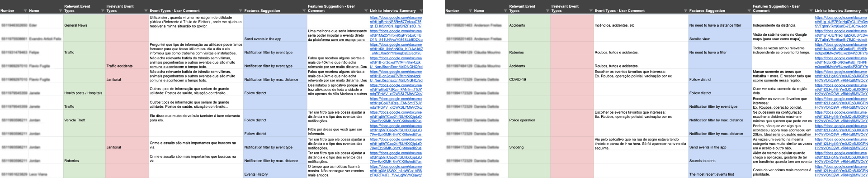Select 'Independente da distância.' cell
Screen dimensions: 868x178
(x=783, y=21)
